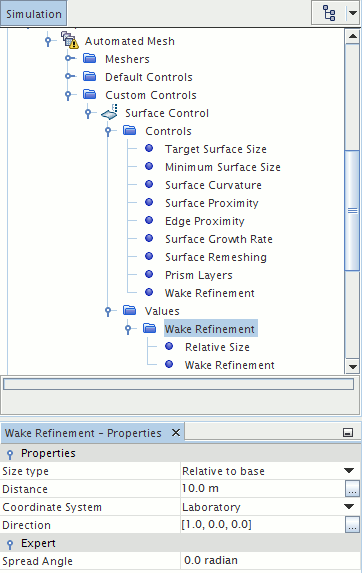
Task: Open the dropdown arrow beside tree view icon
Action: tap(353, 13)
